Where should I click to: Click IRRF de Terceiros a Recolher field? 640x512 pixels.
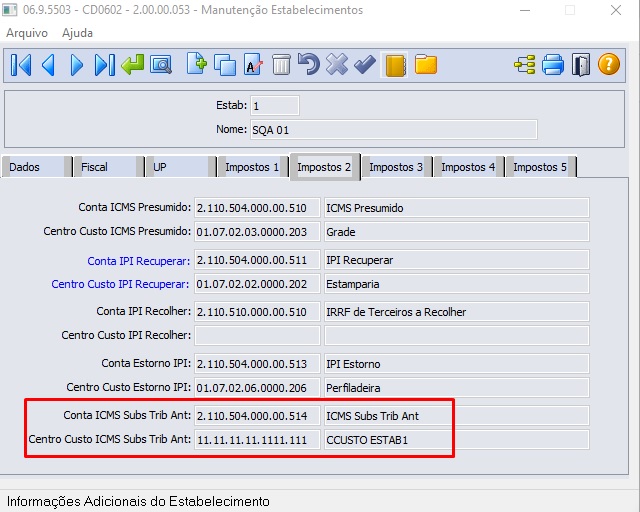[x=457, y=312]
